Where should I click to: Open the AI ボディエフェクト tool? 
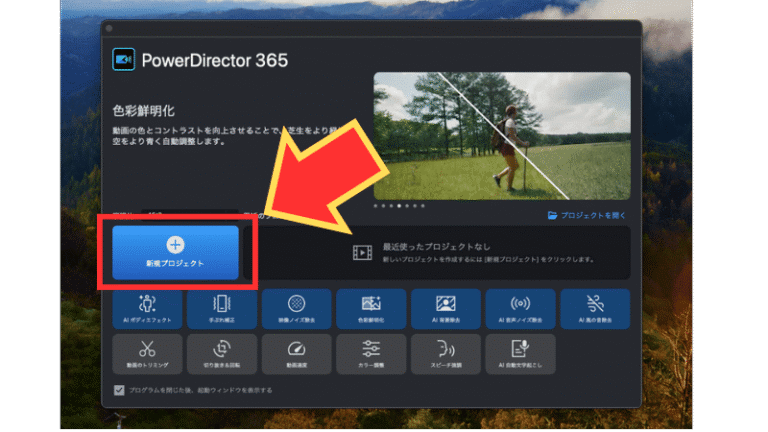(x=148, y=309)
